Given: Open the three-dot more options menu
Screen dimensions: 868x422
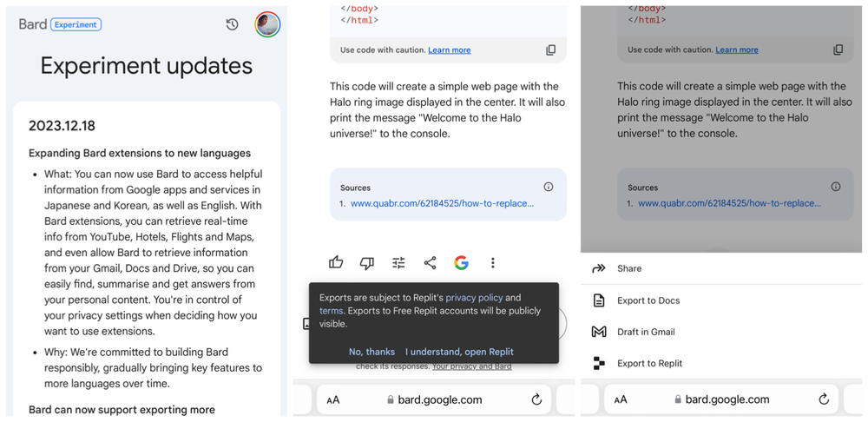Looking at the screenshot, I should pos(492,262).
